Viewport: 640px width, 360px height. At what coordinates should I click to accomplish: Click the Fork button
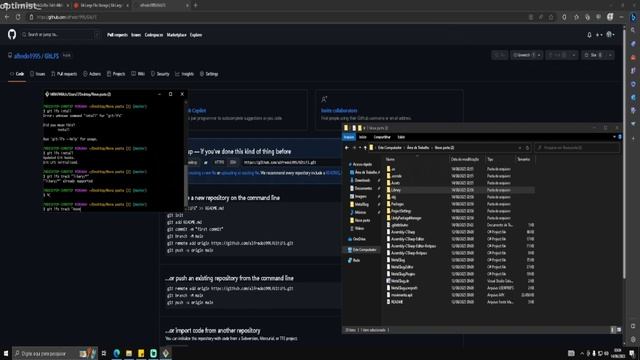point(557,55)
